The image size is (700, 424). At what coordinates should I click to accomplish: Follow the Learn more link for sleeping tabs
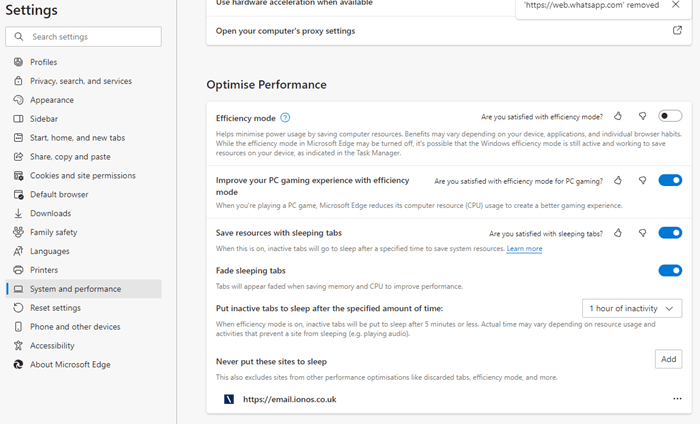(x=524, y=249)
